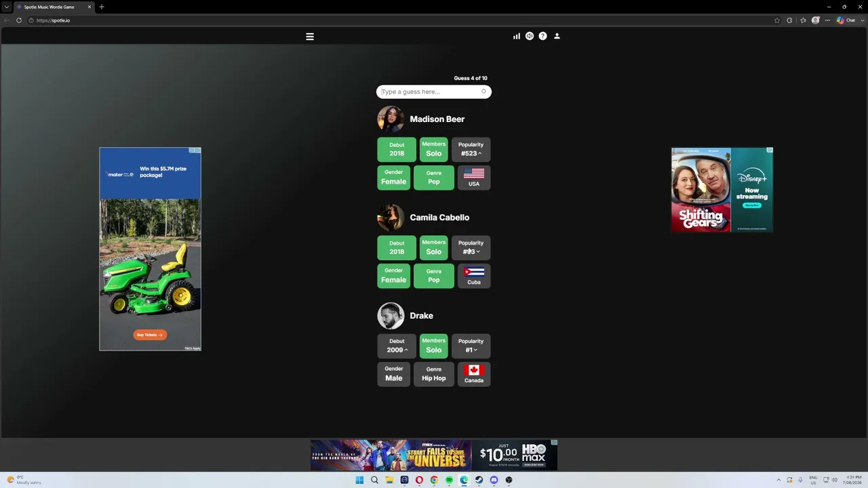Viewport: 868px width, 488px height.
Task: Click the 'Guess 4 of 10' counter
Action: (471, 78)
